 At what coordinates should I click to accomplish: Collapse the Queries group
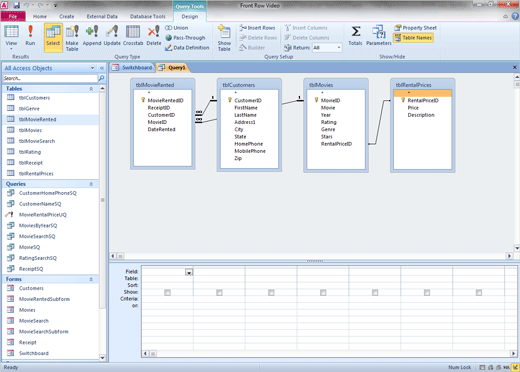[x=91, y=184]
